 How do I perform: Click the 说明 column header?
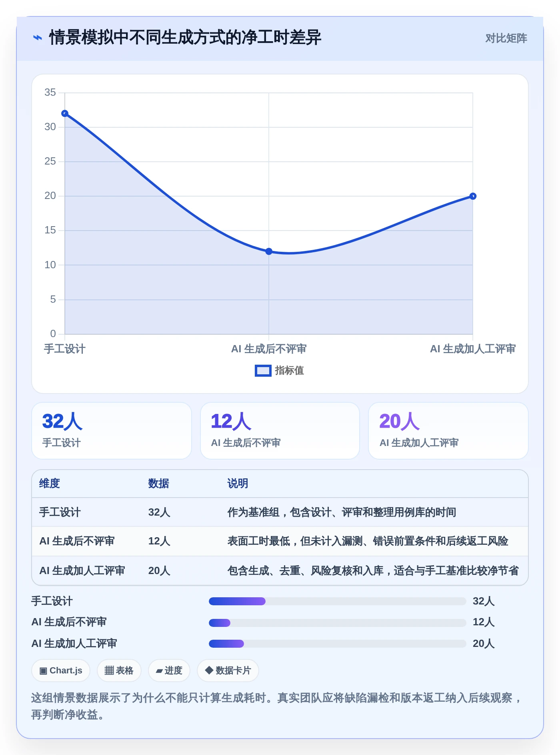238,484
